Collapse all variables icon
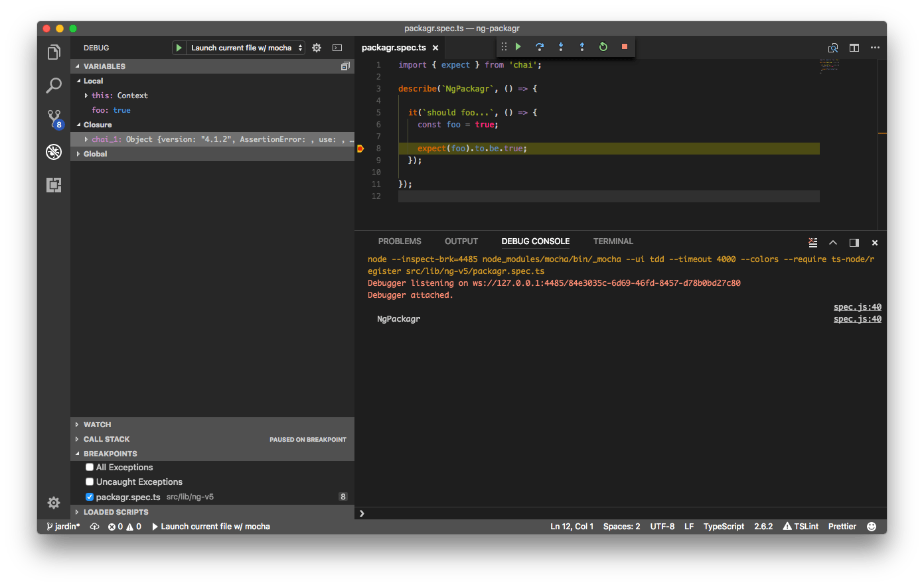 point(345,66)
